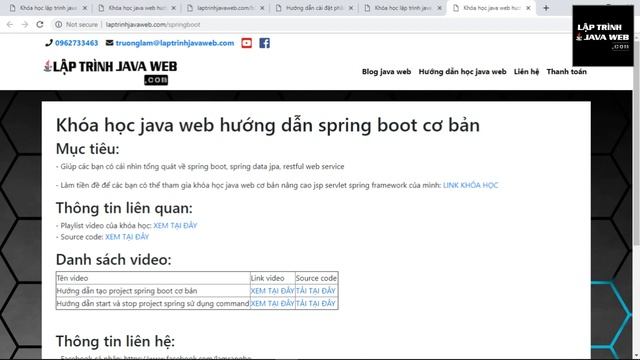Screen dimensions: 640x360
Task: Click the address bar URL field
Action: 310,24
